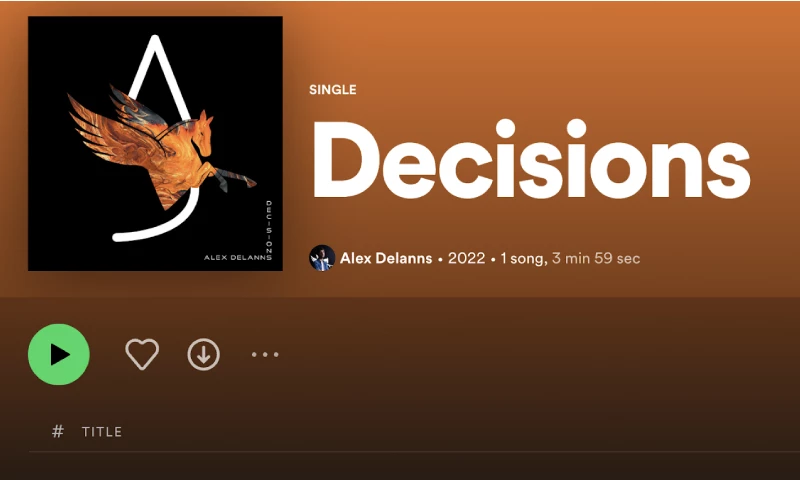
Task: Click the '1 song' count text
Action: click(x=523, y=259)
